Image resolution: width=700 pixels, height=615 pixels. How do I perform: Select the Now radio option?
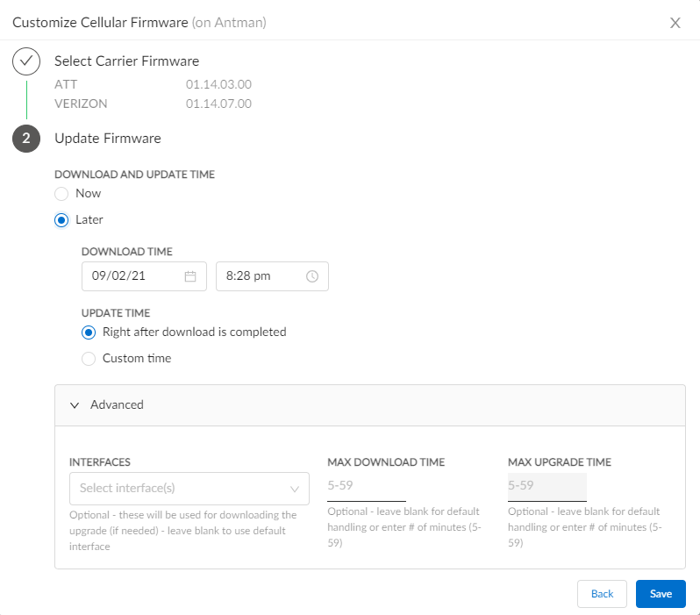click(x=61, y=194)
